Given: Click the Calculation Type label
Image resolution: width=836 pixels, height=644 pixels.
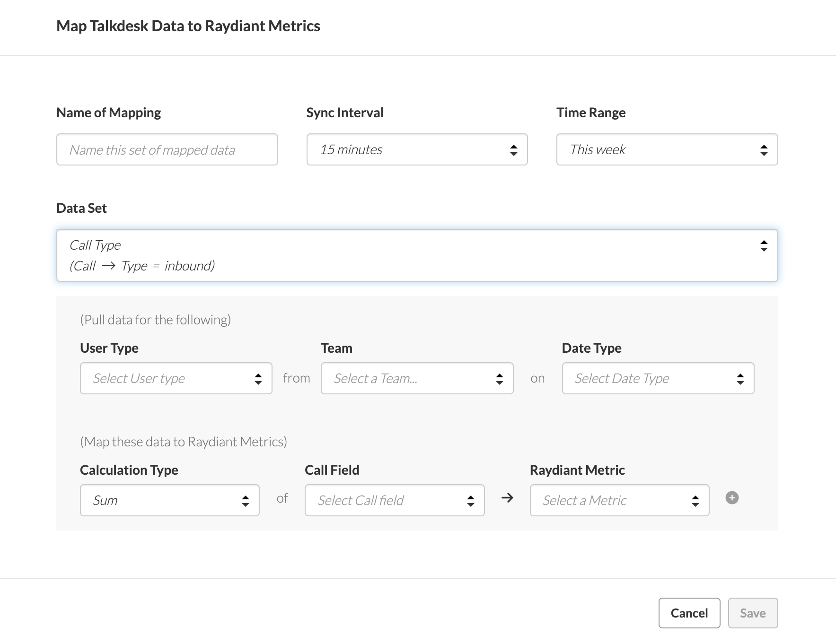Looking at the screenshot, I should pyautogui.click(x=129, y=470).
